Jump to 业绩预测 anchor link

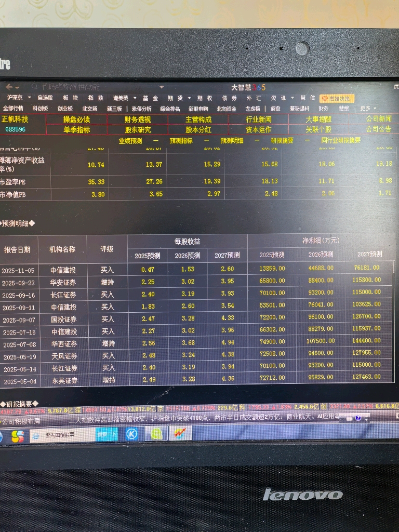click(x=130, y=141)
